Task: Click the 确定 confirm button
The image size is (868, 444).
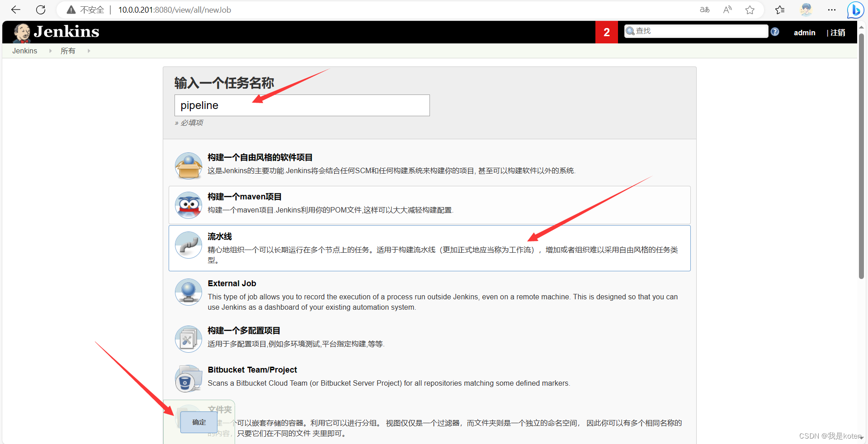Action: (x=199, y=422)
